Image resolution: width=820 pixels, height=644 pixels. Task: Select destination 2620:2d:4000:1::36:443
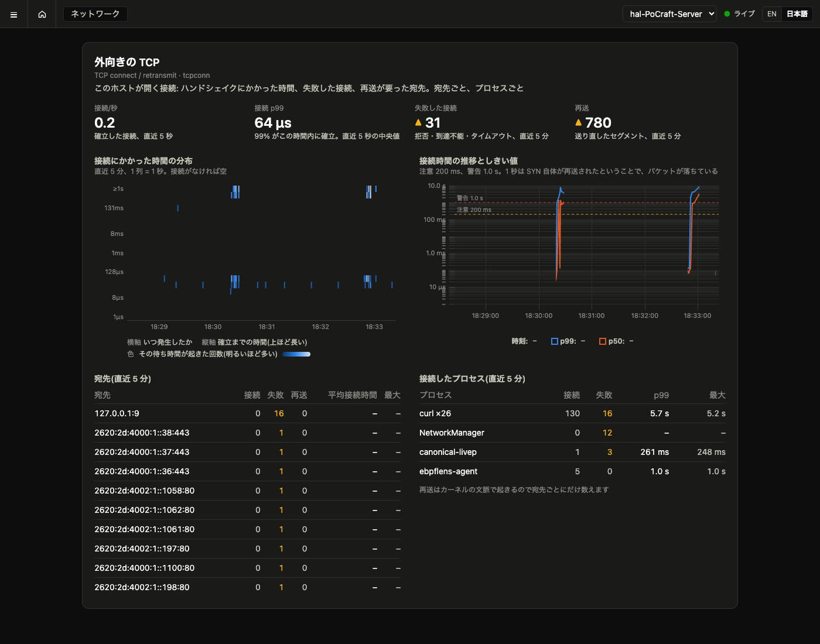point(247,471)
